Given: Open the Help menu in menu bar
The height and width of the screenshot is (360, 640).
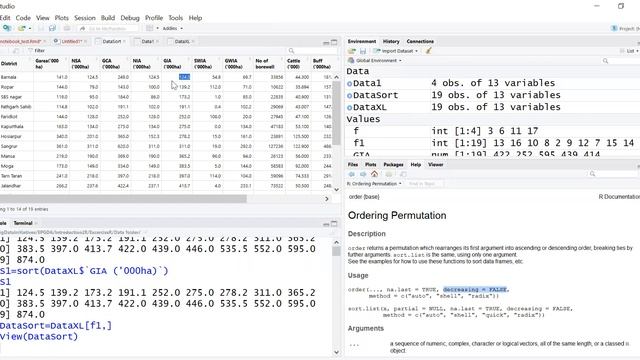Looking at the screenshot, I should coord(195,18).
